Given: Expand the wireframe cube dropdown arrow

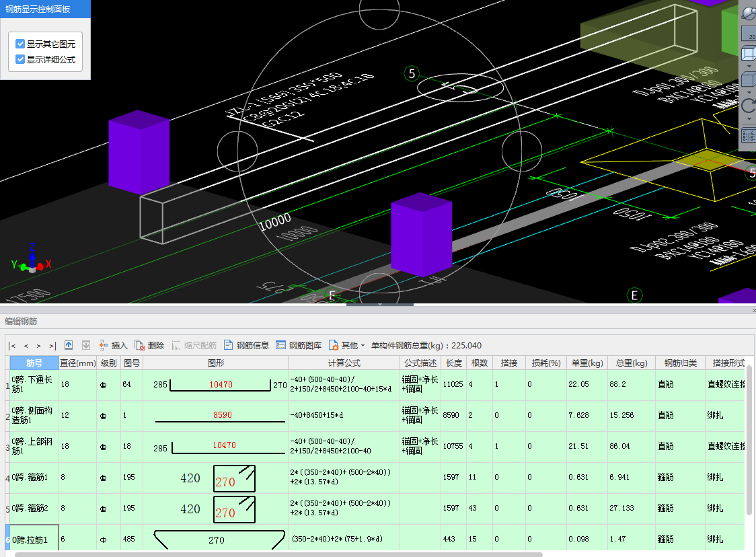Looking at the screenshot, I should pos(749,67).
